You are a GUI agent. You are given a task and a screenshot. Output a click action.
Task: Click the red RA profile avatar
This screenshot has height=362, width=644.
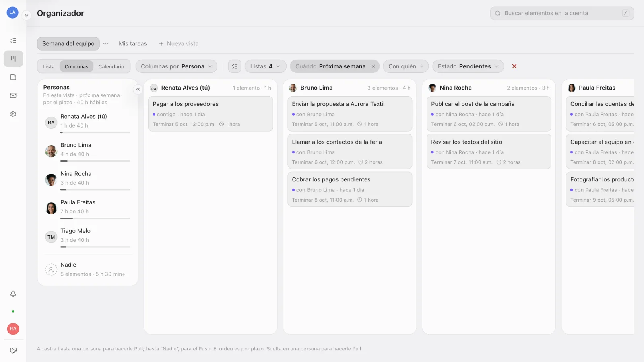coord(13,329)
